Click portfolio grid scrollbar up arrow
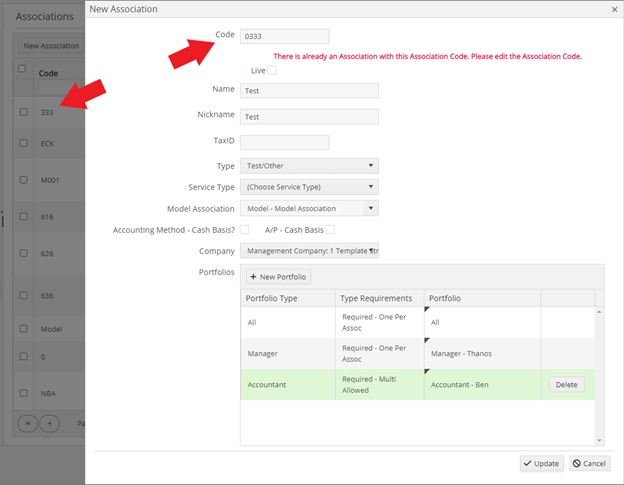624x485 pixels. (x=599, y=312)
